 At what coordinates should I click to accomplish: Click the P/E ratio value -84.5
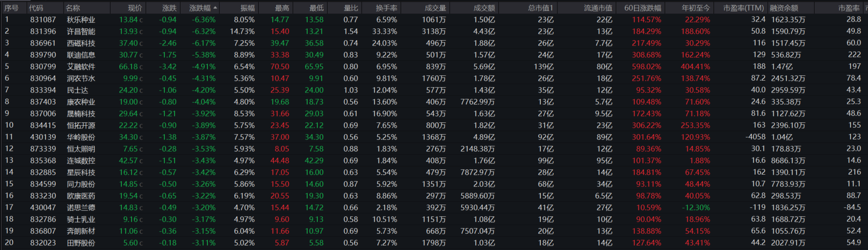point(852,207)
